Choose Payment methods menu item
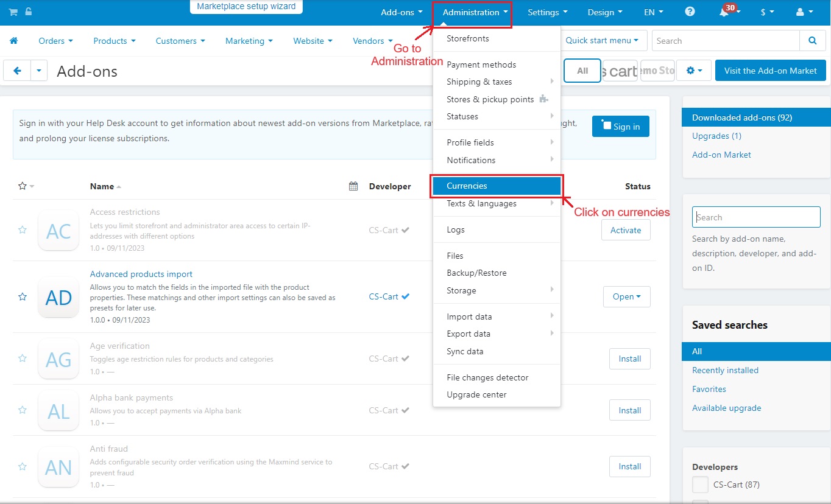 [497, 65]
